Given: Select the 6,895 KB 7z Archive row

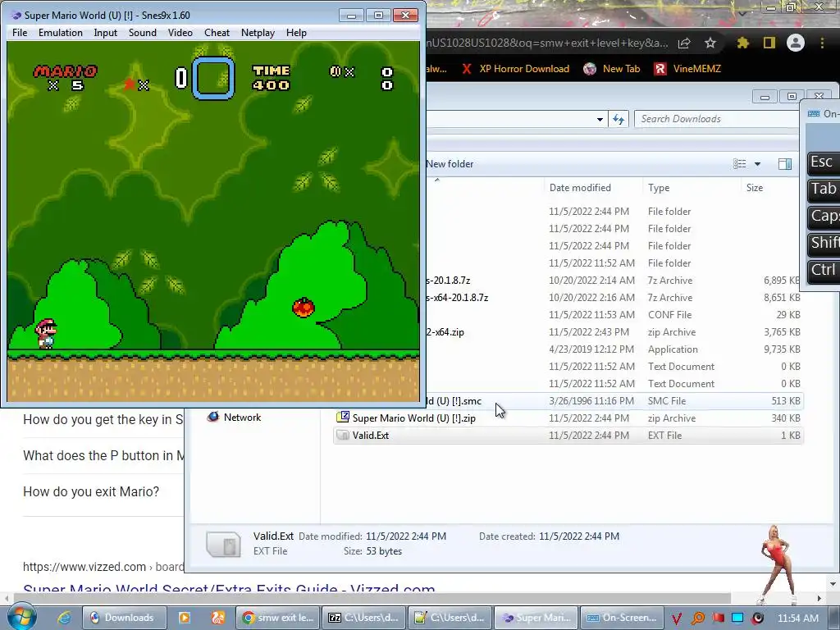Looking at the screenshot, I should [614, 281].
